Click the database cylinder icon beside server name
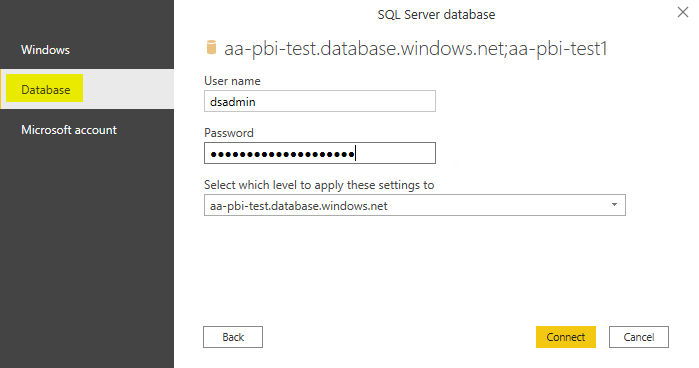The width and height of the screenshot is (699, 368). (211, 47)
